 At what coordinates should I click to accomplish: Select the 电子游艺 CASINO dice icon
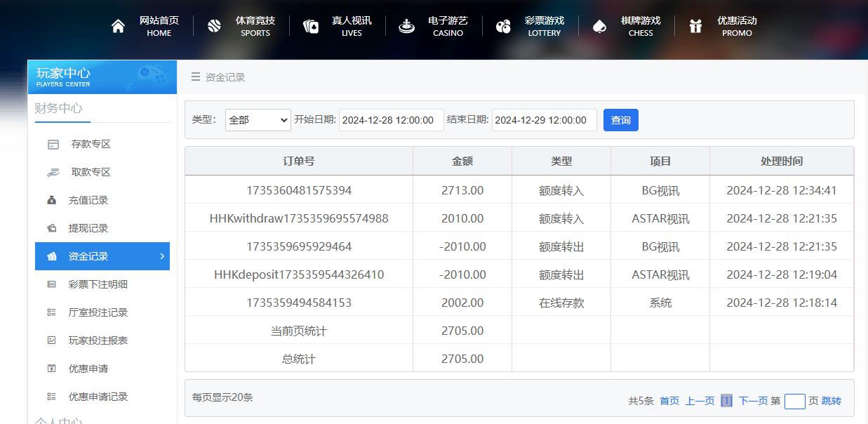[x=407, y=25]
